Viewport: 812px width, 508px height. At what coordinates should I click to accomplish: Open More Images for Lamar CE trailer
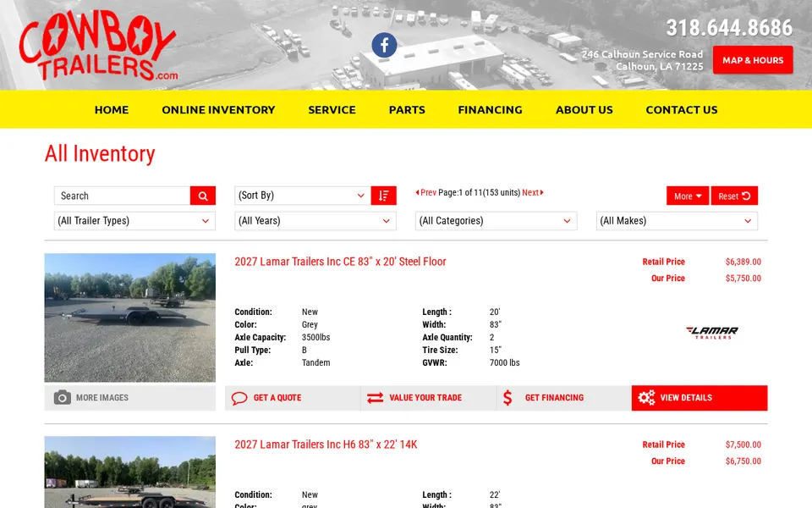130,398
